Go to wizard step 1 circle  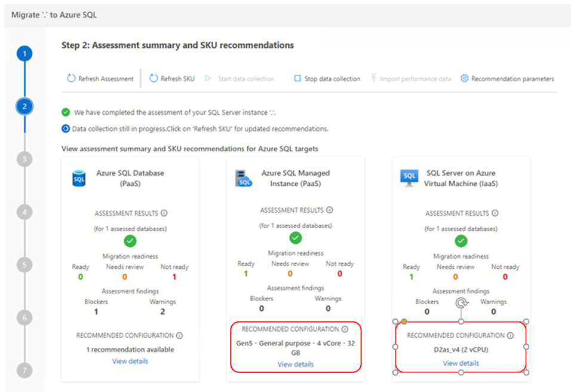(x=24, y=54)
